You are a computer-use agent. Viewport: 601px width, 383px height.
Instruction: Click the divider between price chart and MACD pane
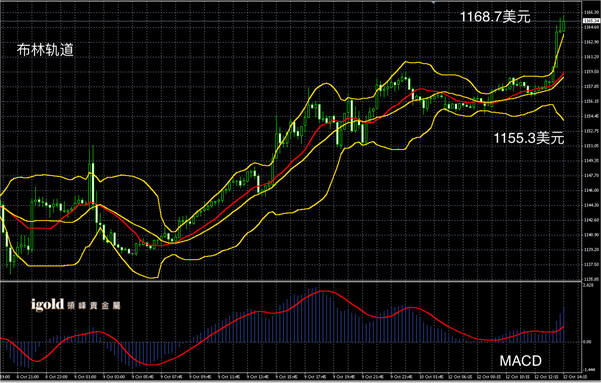click(291, 281)
